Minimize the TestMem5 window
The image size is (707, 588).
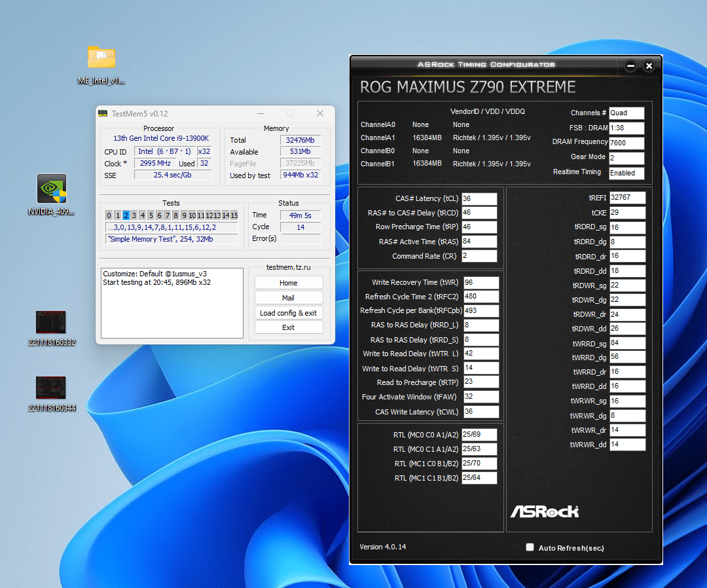coord(261,114)
